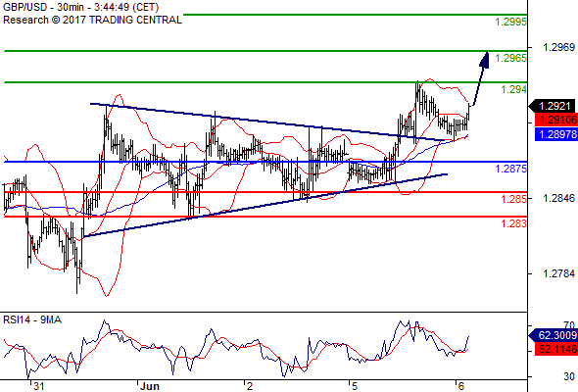The width and height of the screenshot is (578, 392).
Task: Click the GBP/USD - 30min chart title
Action: pos(80,7)
